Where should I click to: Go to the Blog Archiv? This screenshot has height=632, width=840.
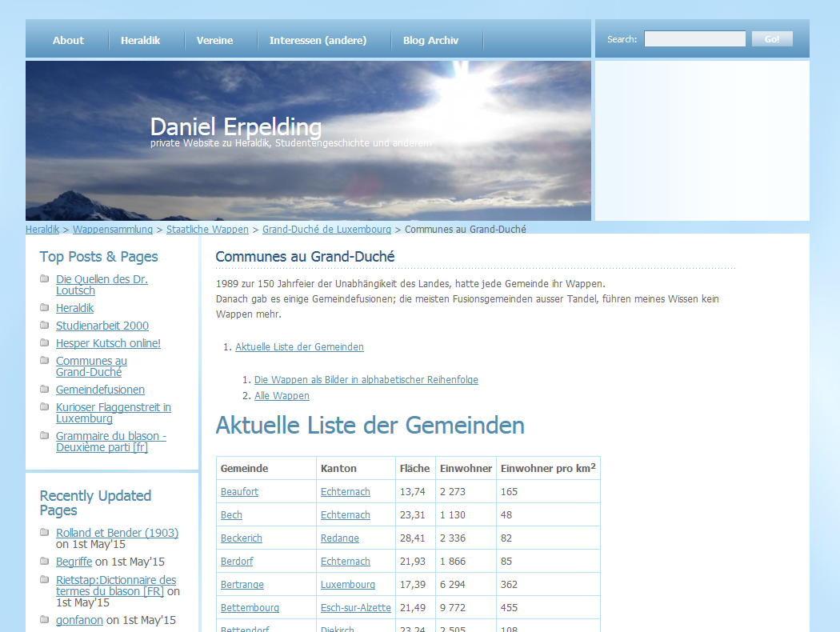coord(430,40)
